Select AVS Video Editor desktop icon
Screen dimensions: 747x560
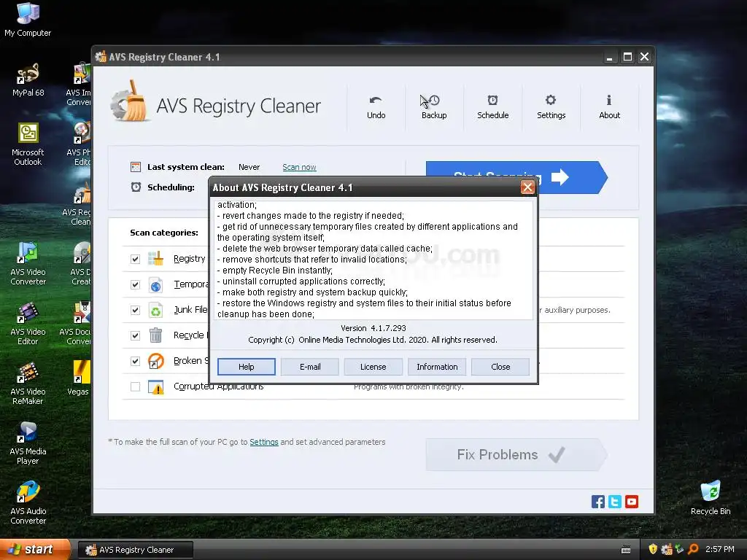coord(28,324)
